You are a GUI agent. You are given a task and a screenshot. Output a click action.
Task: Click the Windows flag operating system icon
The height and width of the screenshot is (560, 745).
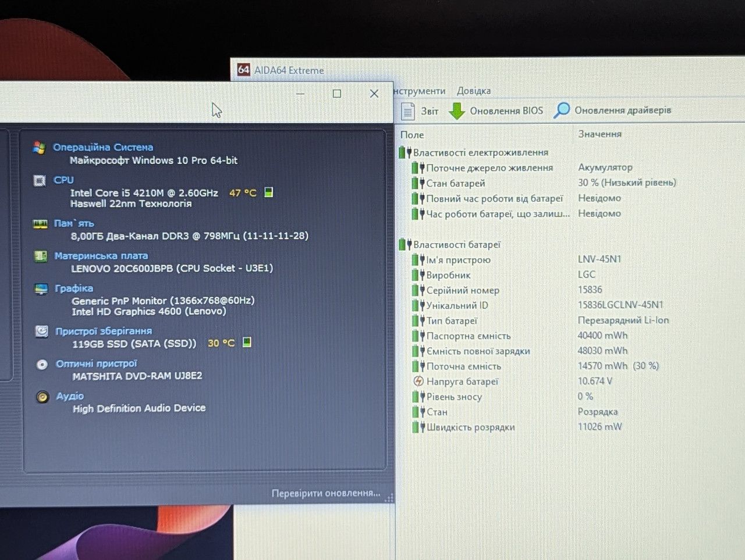(x=39, y=148)
